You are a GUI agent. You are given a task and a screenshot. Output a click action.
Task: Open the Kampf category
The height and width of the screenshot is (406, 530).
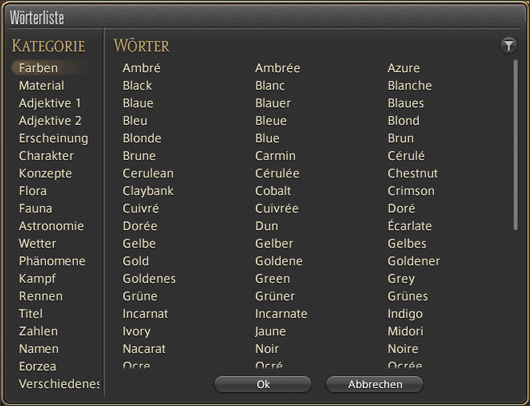[37, 279]
